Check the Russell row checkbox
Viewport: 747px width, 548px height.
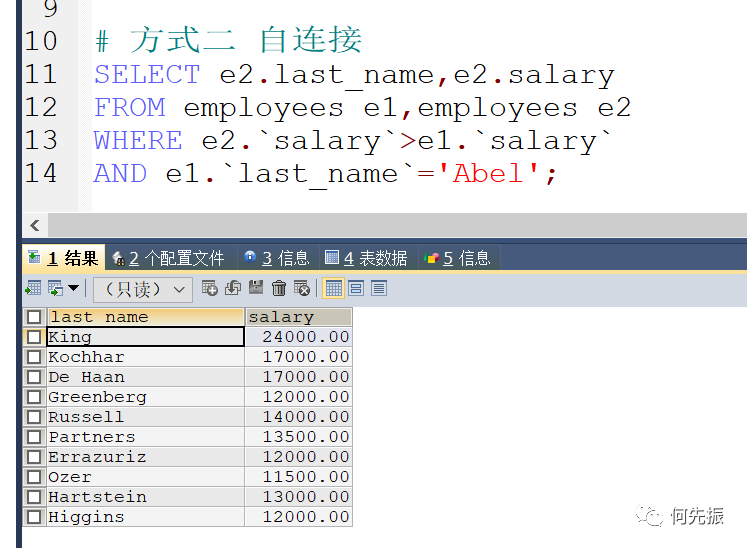[34, 417]
